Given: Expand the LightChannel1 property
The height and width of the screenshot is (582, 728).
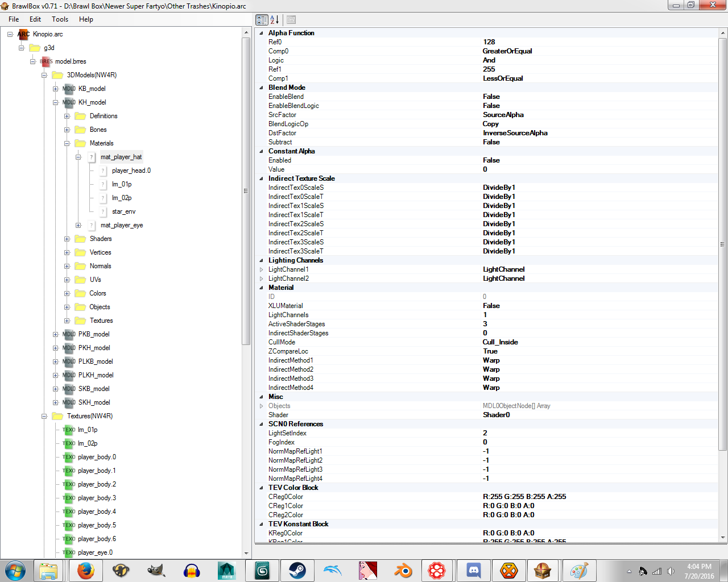Looking at the screenshot, I should [262, 269].
